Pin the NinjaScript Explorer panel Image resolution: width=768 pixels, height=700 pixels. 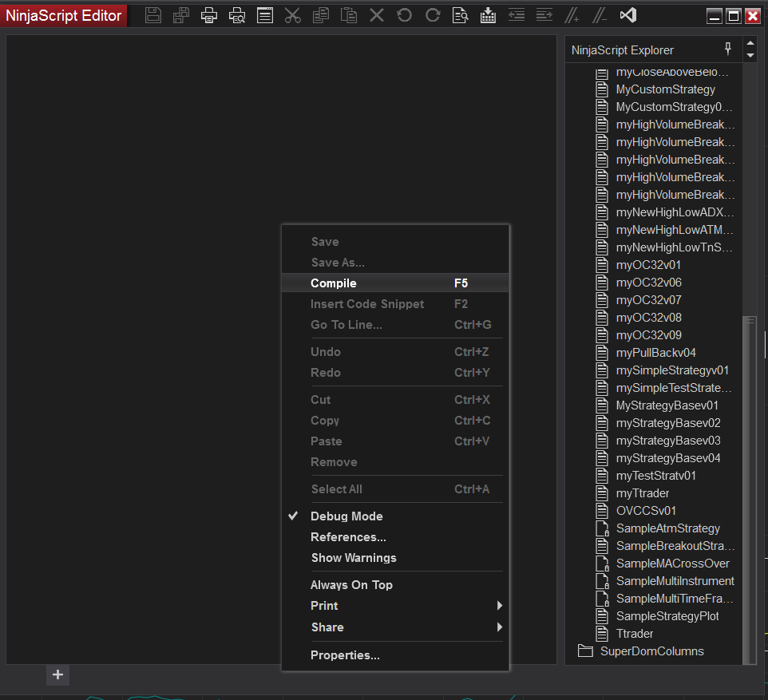(x=727, y=49)
